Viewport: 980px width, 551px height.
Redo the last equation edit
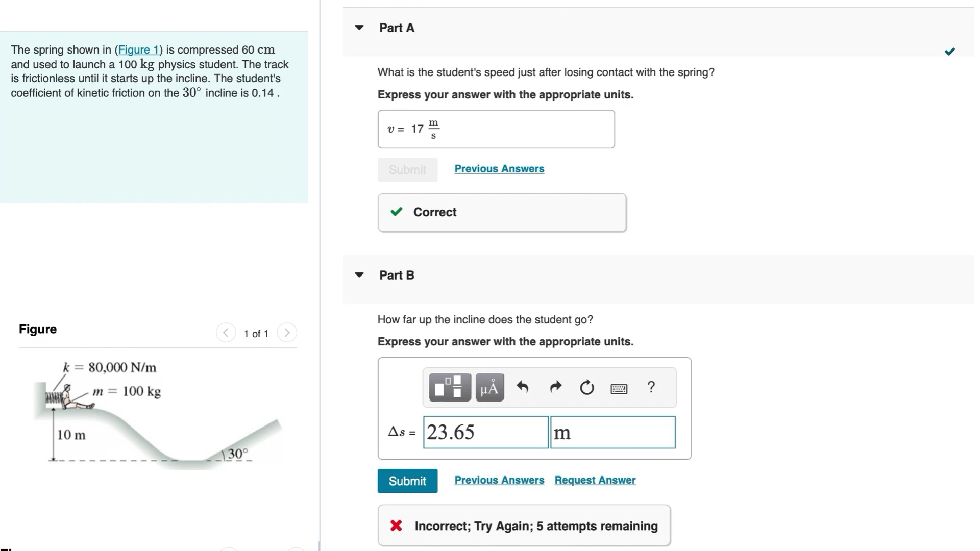pyautogui.click(x=555, y=387)
